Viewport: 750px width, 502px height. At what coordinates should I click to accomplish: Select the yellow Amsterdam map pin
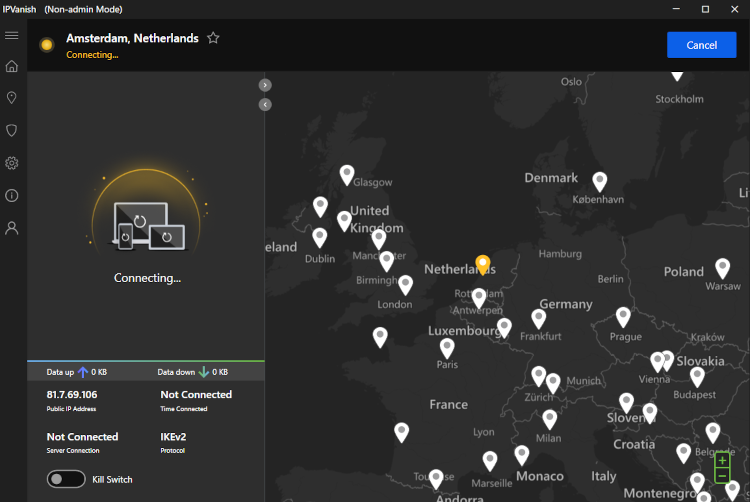click(483, 264)
